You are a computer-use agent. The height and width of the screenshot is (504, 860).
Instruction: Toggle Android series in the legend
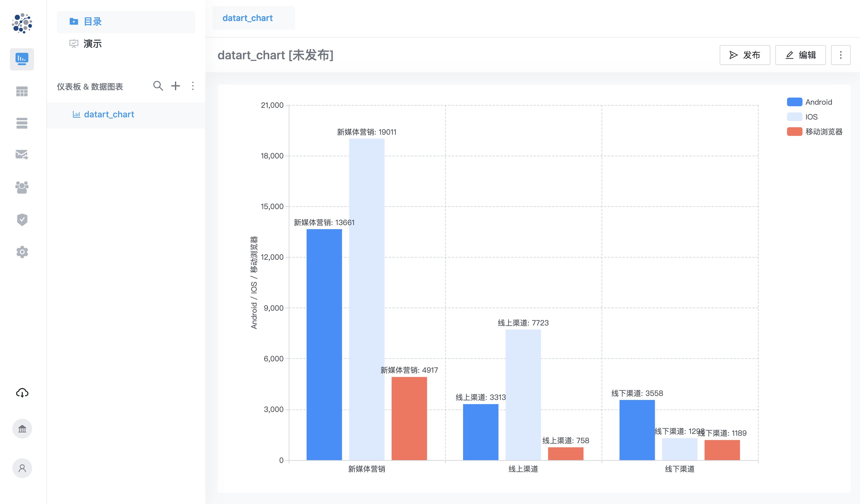pos(810,102)
